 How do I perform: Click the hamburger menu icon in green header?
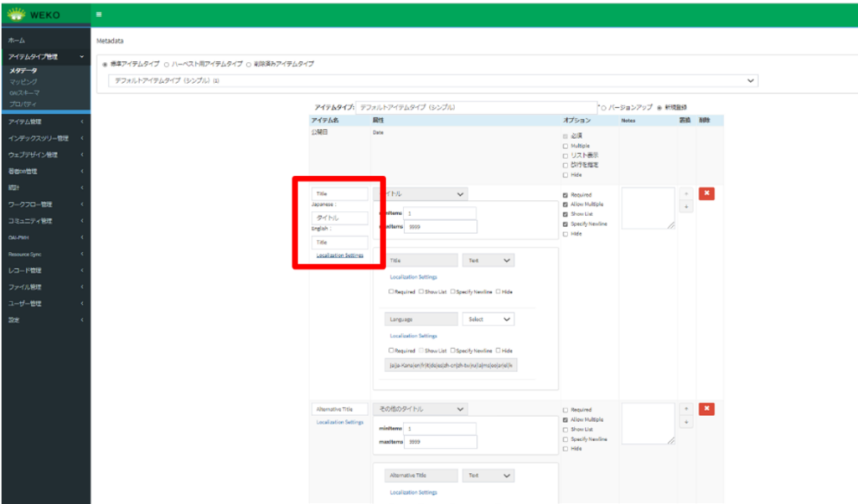(99, 14)
